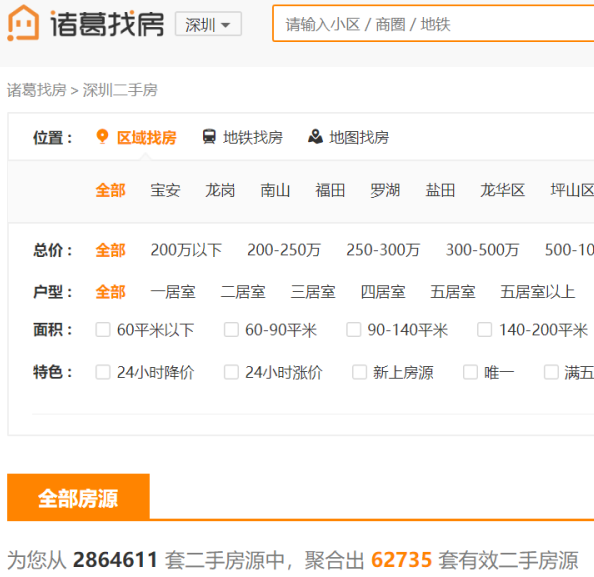The width and height of the screenshot is (594, 577).
Task: Check the 90-140平米 checkbox
Action: click(353, 330)
